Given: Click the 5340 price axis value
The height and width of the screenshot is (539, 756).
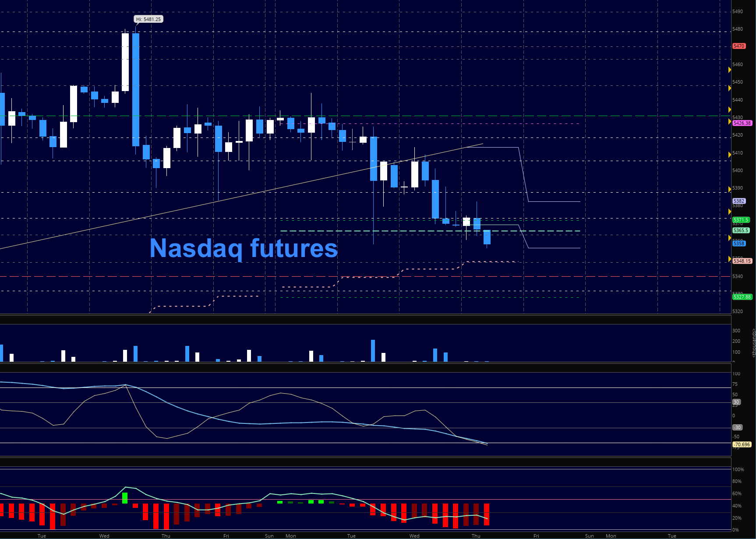Looking at the screenshot, I should pyautogui.click(x=738, y=276).
